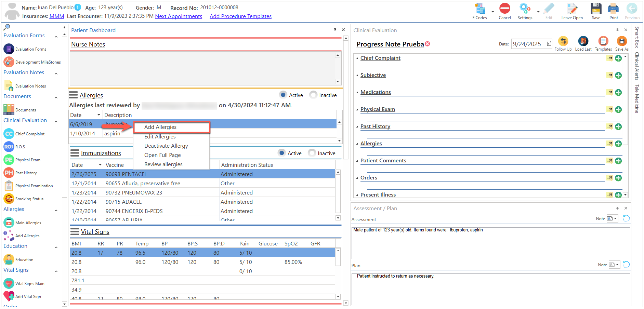Image resolution: width=644 pixels, height=309 pixels.
Task: Open the Clinical Alerts side tab
Action: pos(637,66)
